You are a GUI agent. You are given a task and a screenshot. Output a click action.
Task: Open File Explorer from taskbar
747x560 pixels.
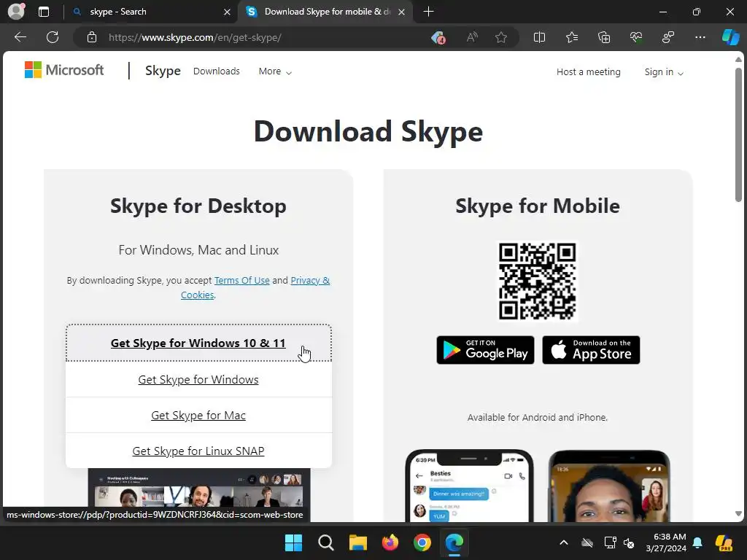(x=357, y=542)
